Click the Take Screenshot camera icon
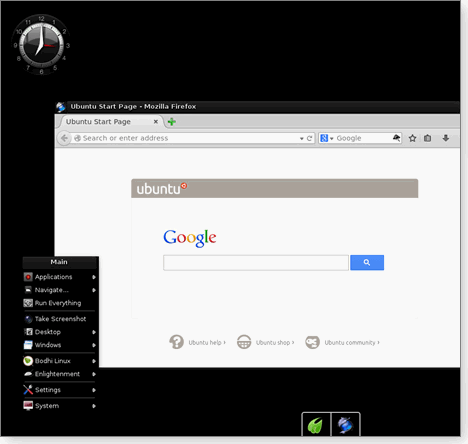468x444 pixels. coord(28,319)
